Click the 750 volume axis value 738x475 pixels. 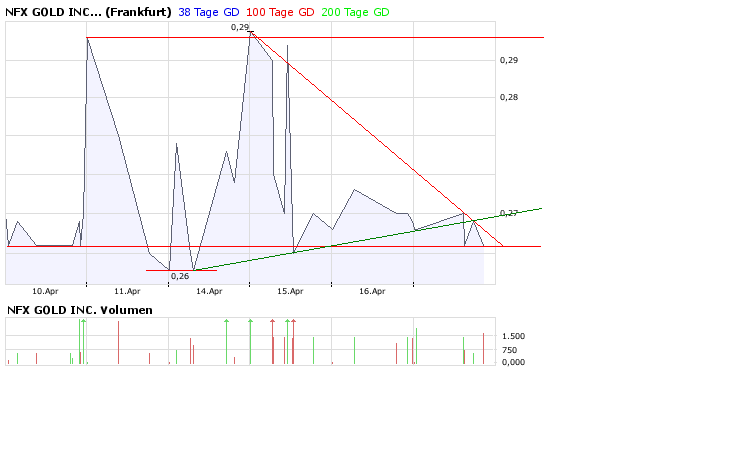pos(509,350)
